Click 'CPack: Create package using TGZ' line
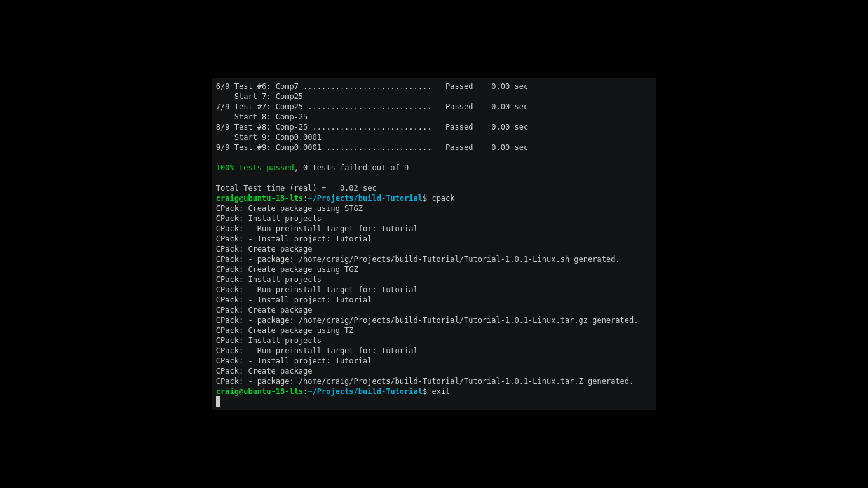This screenshot has height=488, width=868. tap(287, 269)
